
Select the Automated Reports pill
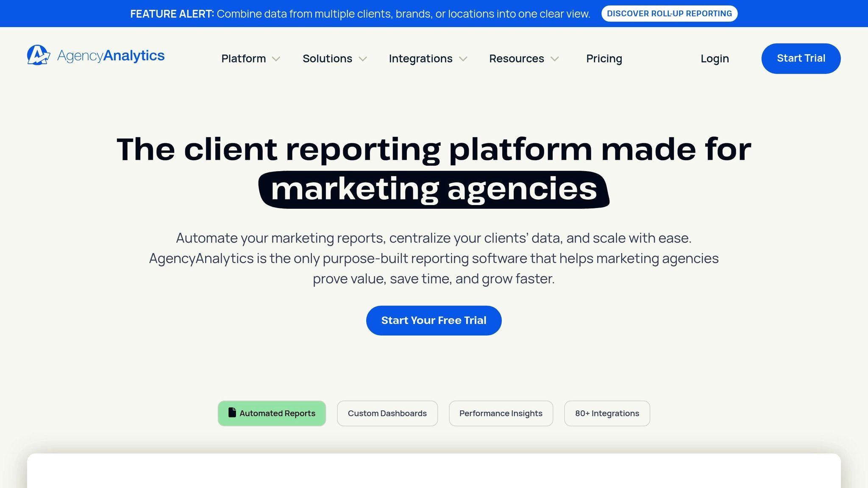click(272, 413)
